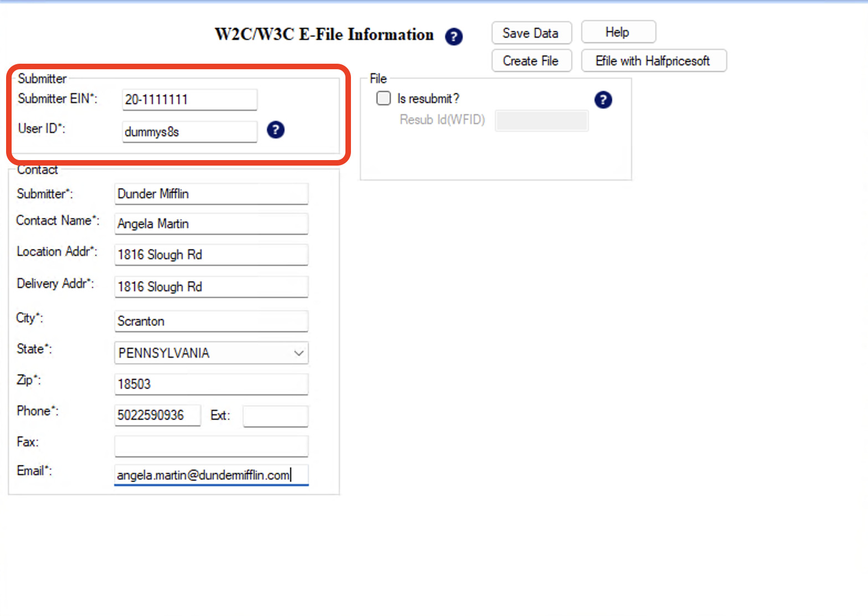Viewport: 868px width, 616px height.
Task: Expand the State dropdown list
Action: [x=299, y=353]
